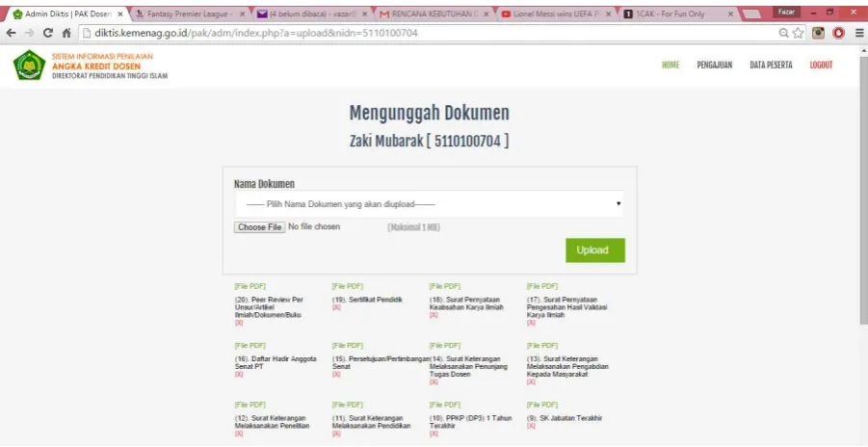Switch to the 1CAK For Fun Only tab

[678, 13]
